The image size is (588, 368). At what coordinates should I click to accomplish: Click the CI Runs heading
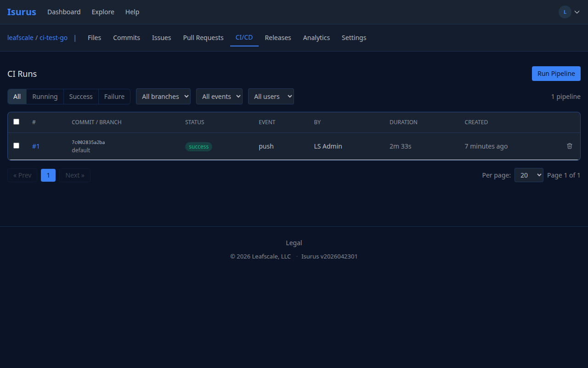[x=22, y=74]
